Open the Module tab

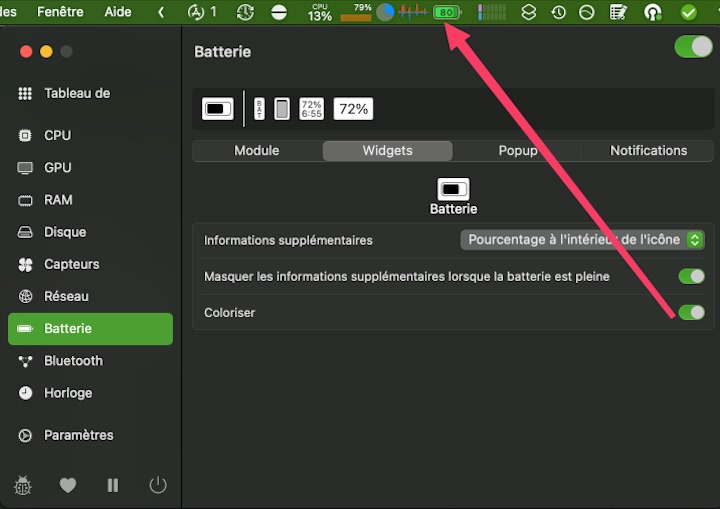[x=257, y=150]
